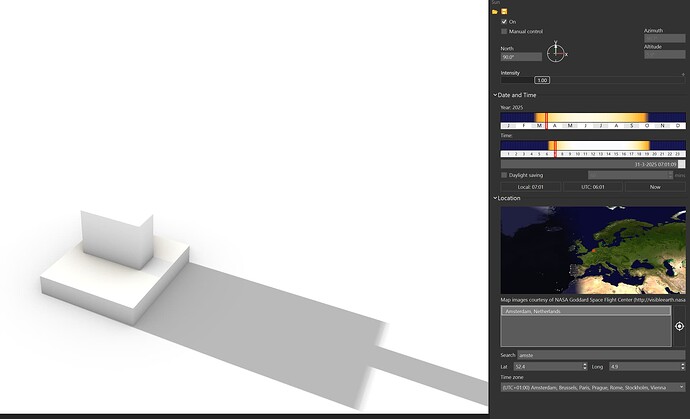Click the Sun panel title
Image resolution: width=690 pixels, height=419 pixels.
(x=496, y=2)
